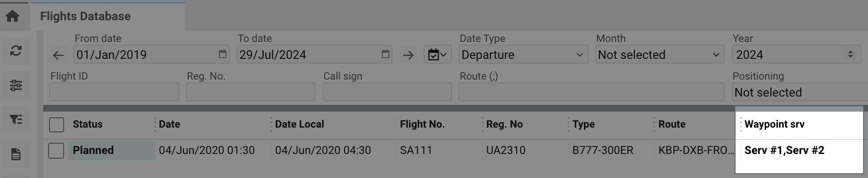
Task: Switch to the Flights Database tab
Action: tap(85, 16)
